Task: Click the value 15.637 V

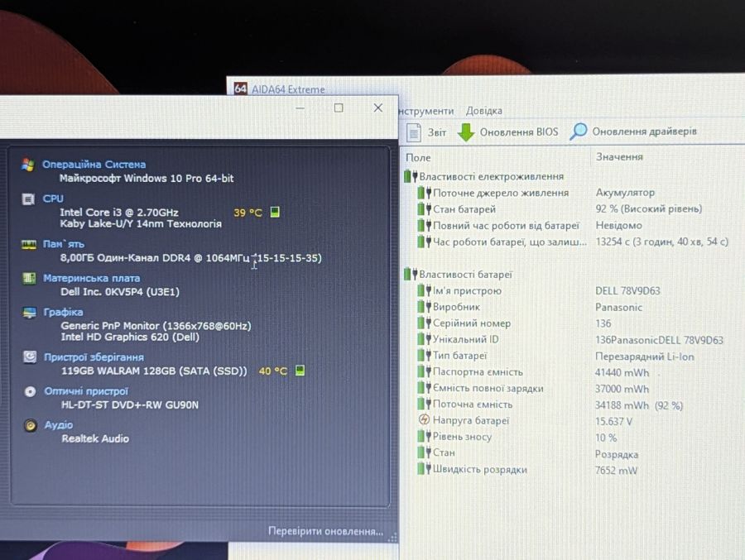Action: click(613, 421)
